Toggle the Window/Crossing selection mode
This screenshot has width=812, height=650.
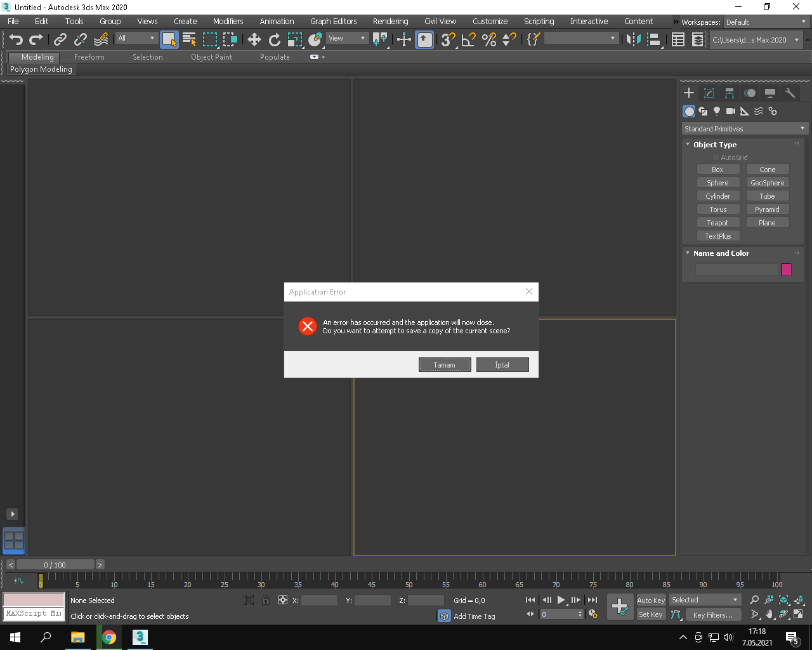click(x=230, y=40)
